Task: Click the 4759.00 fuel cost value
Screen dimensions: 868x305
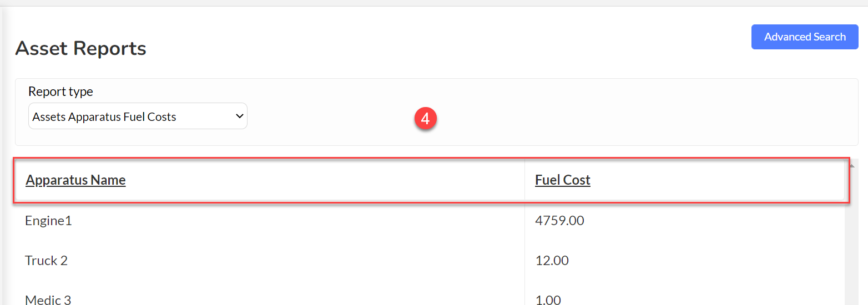Action: pyautogui.click(x=559, y=221)
